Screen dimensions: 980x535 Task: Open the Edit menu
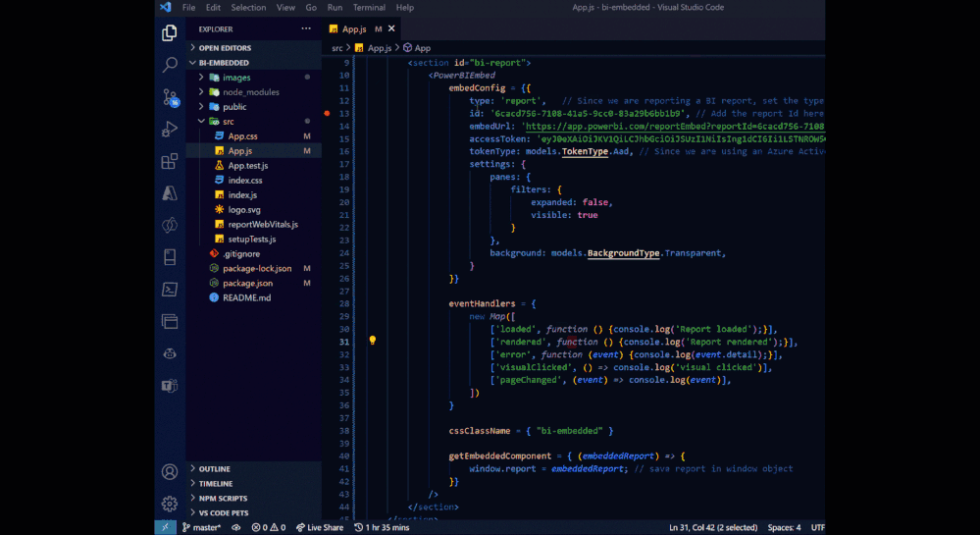tap(213, 8)
